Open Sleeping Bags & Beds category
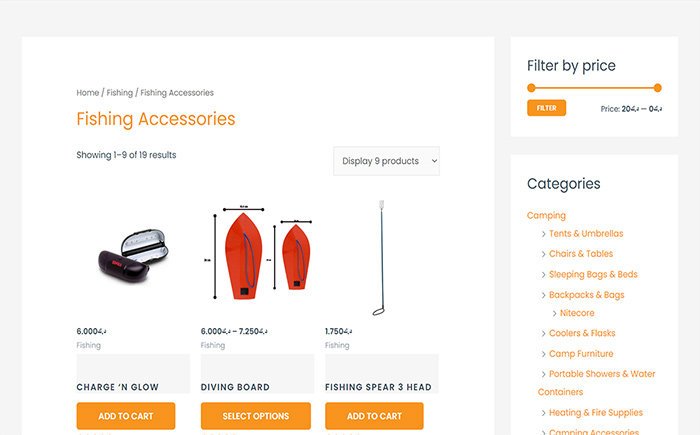 click(593, 274)
